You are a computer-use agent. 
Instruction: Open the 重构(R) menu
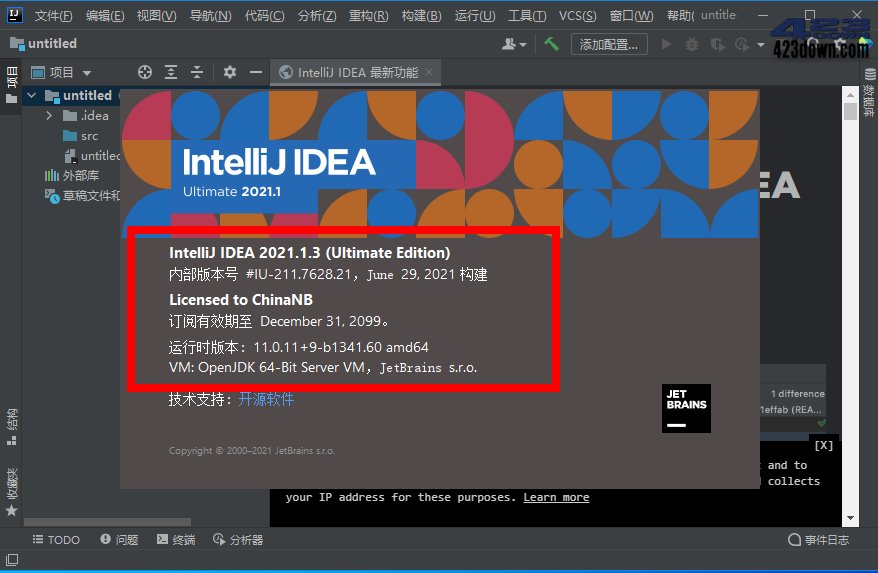tap(368, 16)
